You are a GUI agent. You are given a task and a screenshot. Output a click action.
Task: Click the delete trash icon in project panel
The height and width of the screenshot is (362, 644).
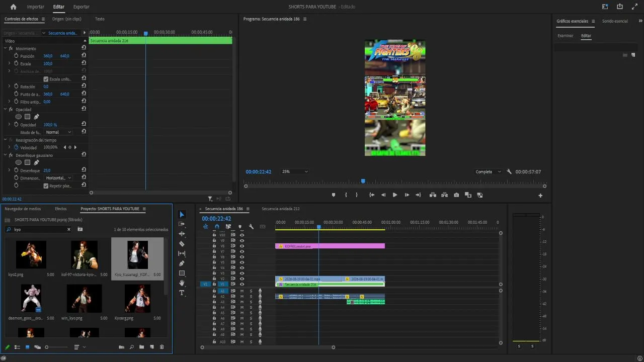coord(162,347)
